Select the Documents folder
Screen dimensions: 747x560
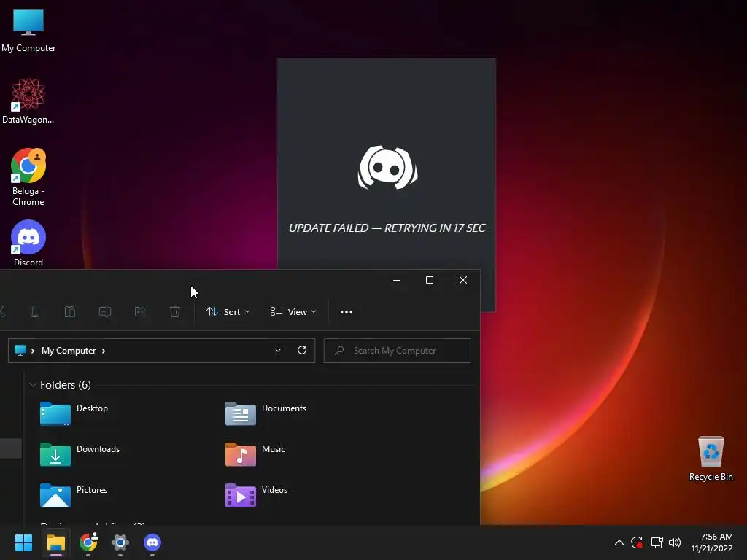click(x=266, y=413)
